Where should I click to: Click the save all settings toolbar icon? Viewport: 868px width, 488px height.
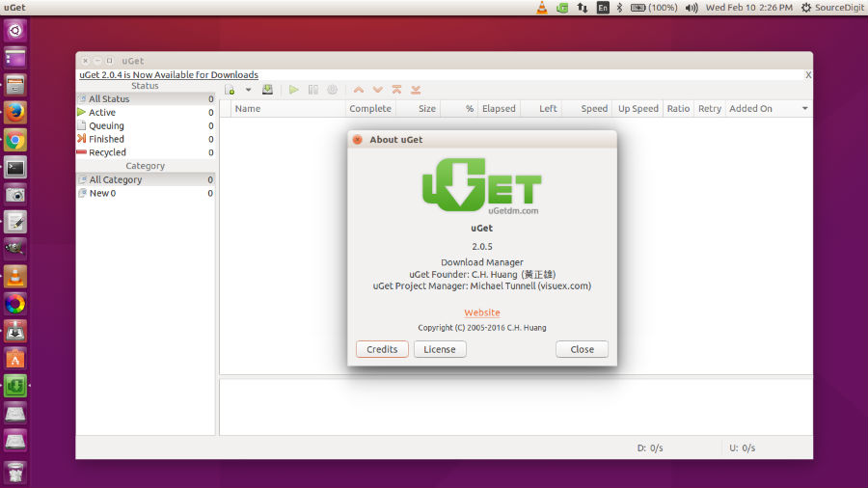point(267,90)
